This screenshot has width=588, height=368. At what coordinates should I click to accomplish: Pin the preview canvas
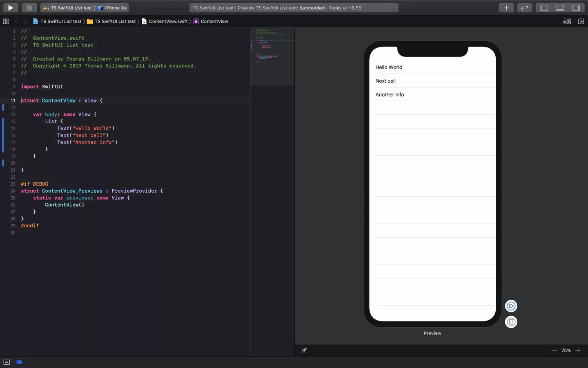pyautogui.click(x=304, y=350)
